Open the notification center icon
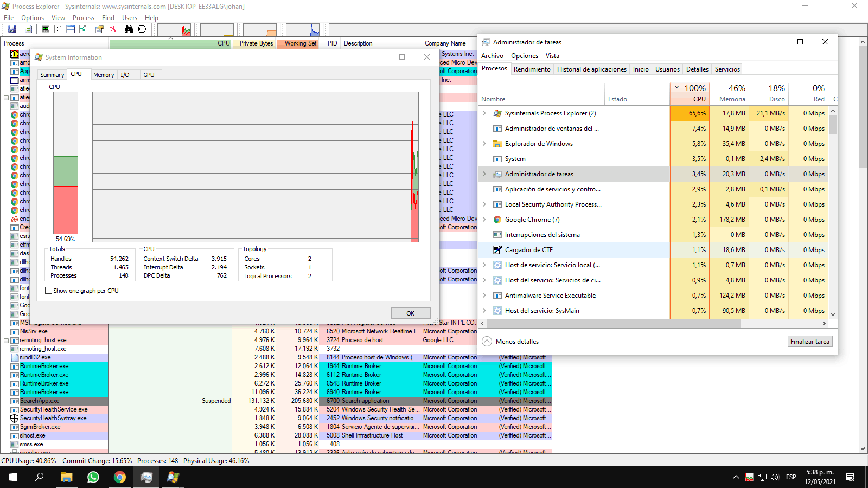The width and height of the screenshot is (868, 488). (850, 477)
